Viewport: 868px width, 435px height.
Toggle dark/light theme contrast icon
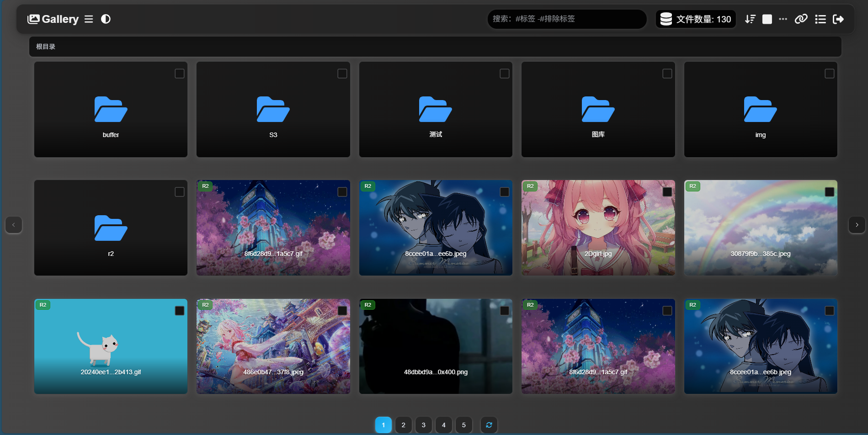click(x=106, y=19)
